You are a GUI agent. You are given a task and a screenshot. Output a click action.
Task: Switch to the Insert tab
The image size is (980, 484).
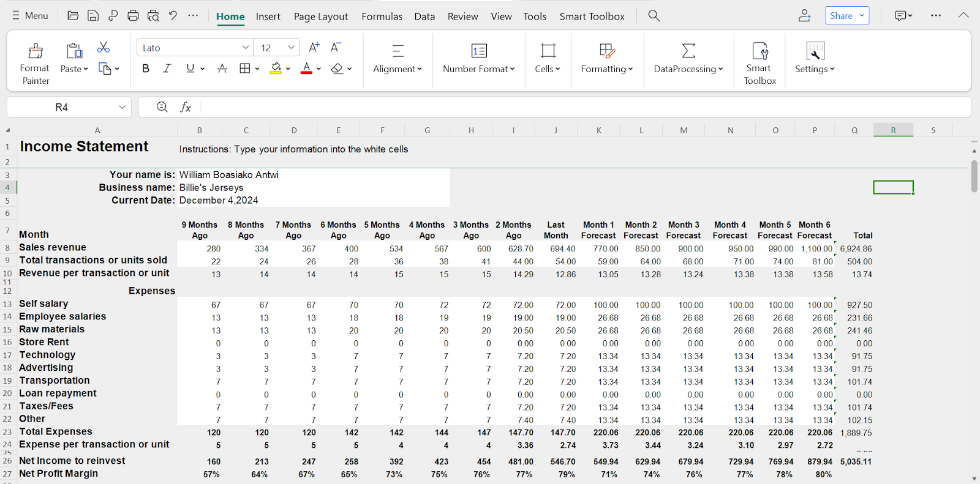268,17
